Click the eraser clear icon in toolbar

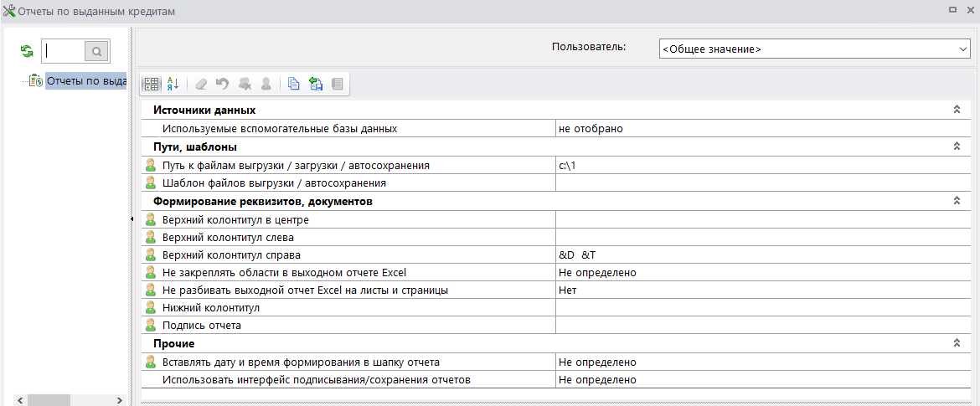pos(200,84)
